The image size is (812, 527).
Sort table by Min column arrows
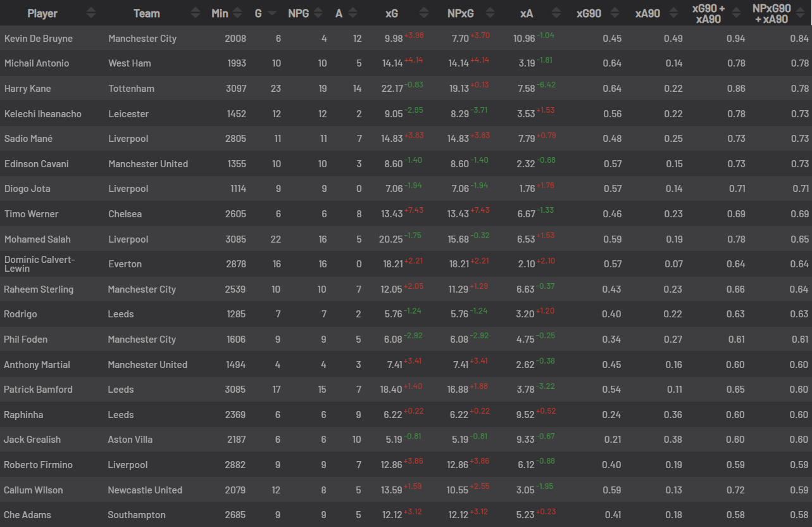[237, 13]
